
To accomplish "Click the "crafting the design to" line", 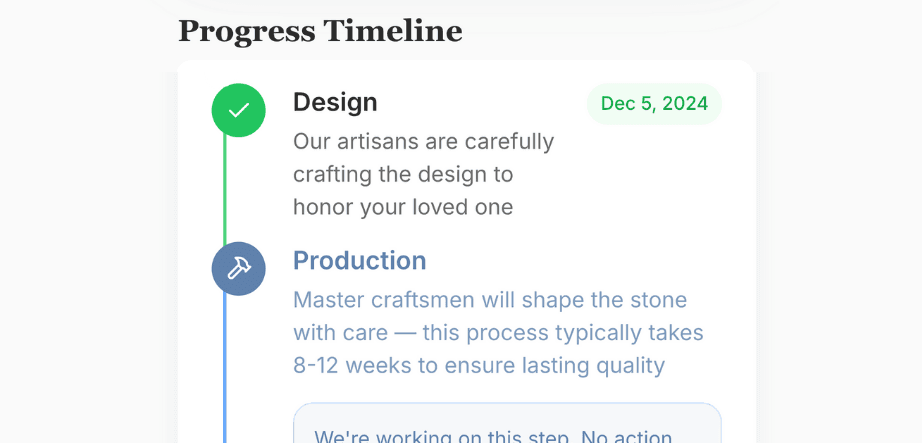I will pos(402,174).
